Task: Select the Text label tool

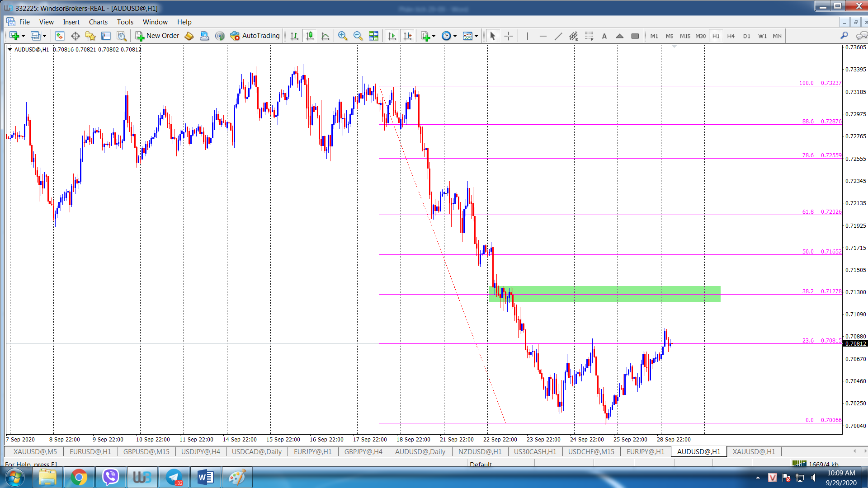Action: [604, 36]
